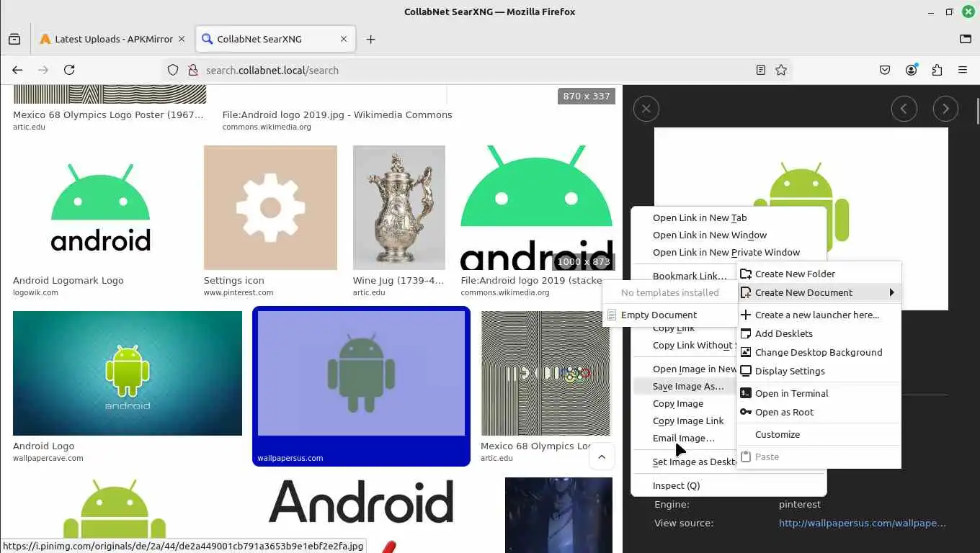Select Change Desktop Background

(x=819, y=352)
